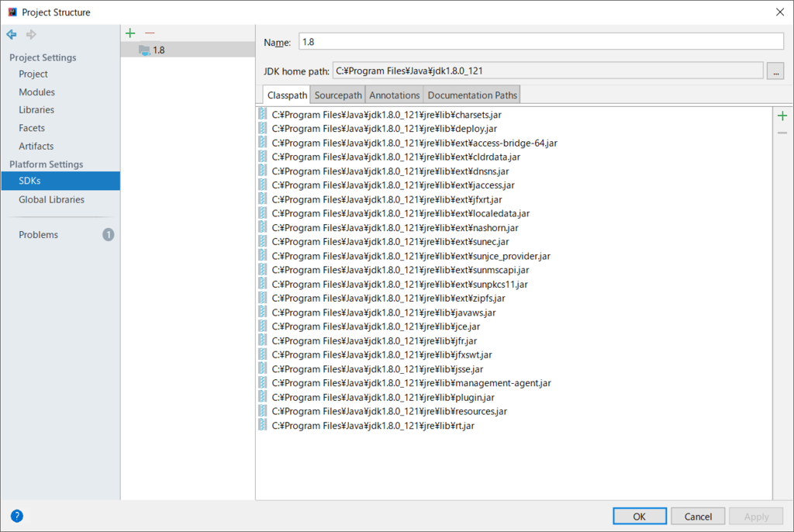Click the Name input field

(541, 42)
